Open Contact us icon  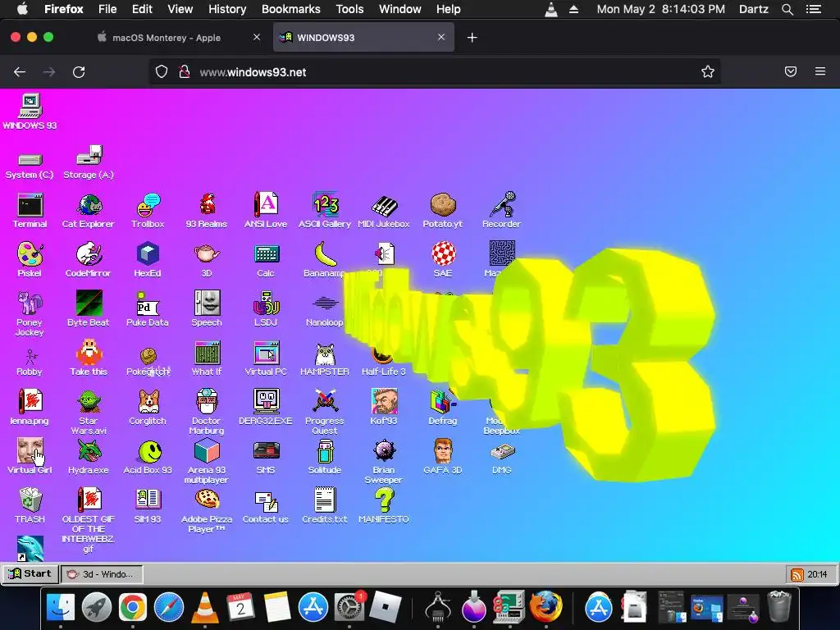(267, 501)
